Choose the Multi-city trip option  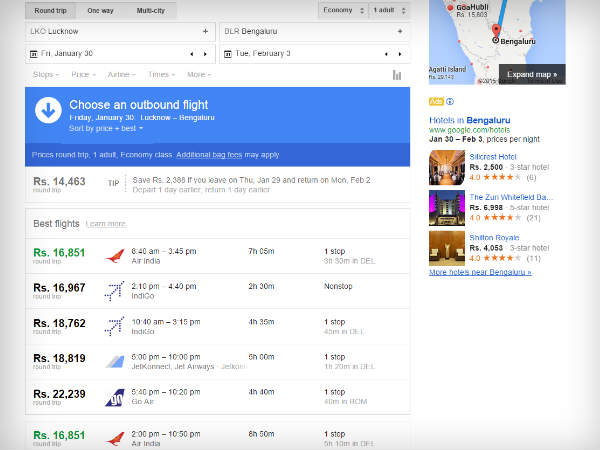(x=151, y=10)
